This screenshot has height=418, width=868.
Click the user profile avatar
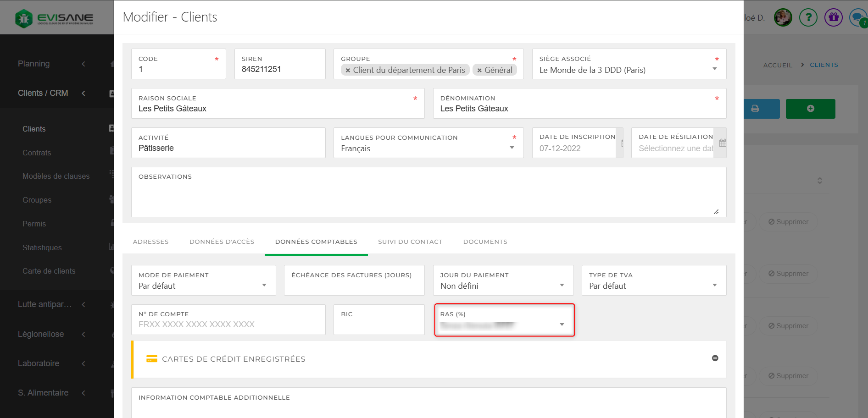(x=783, y=18)
